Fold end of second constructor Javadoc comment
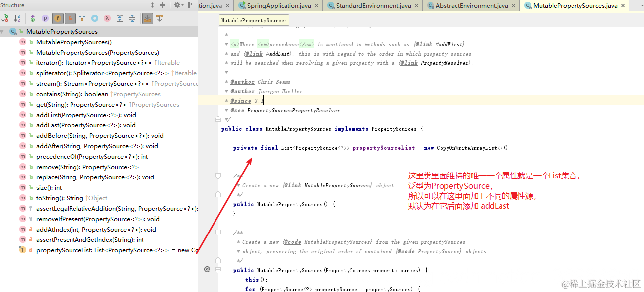 click(217, 261)
